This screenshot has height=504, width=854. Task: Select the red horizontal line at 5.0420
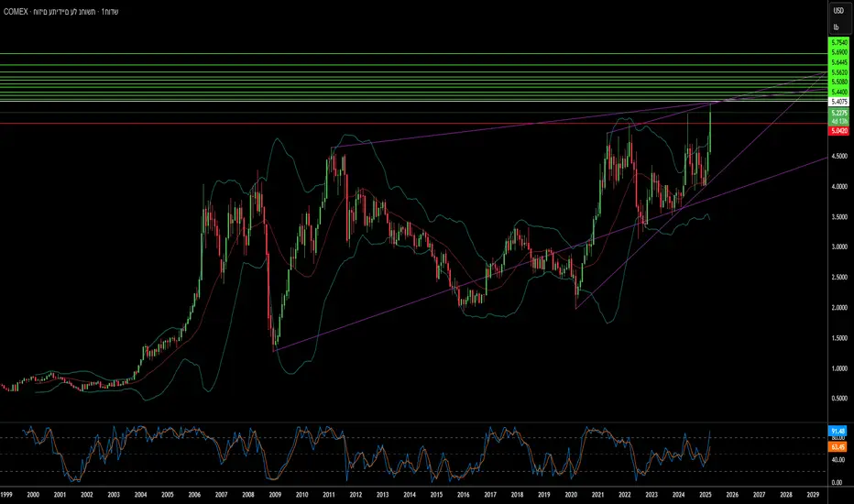414,124
